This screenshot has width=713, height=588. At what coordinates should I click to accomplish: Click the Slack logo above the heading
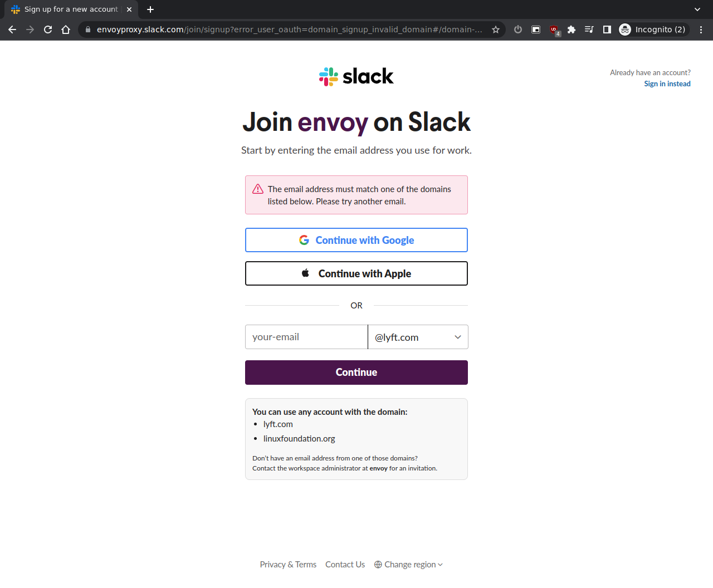356,76
